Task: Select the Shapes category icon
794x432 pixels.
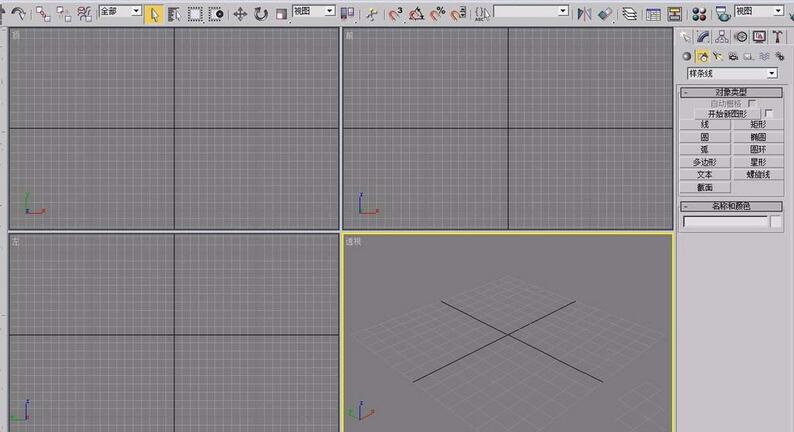Action: click(x=702, y=56)
